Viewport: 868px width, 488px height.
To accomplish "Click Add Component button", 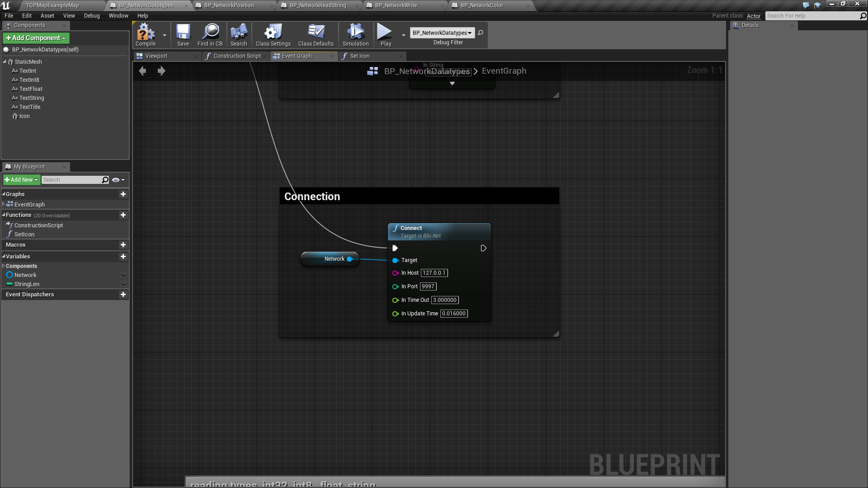I will [36, 38].
